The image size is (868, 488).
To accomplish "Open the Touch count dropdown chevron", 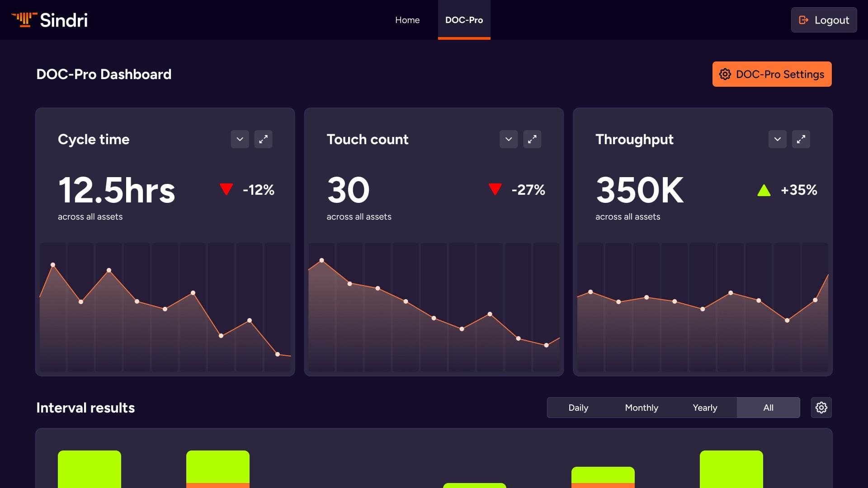I will coord(509,139).
